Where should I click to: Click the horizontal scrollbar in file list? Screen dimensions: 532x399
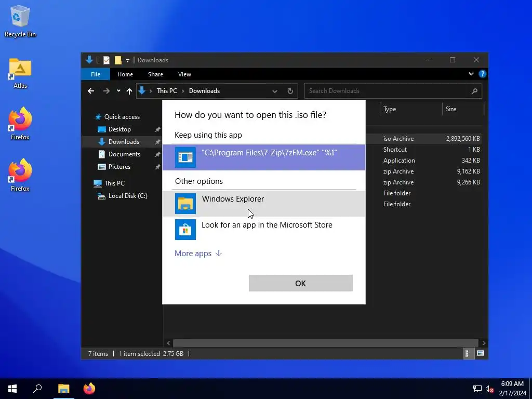tap(326, 343)
